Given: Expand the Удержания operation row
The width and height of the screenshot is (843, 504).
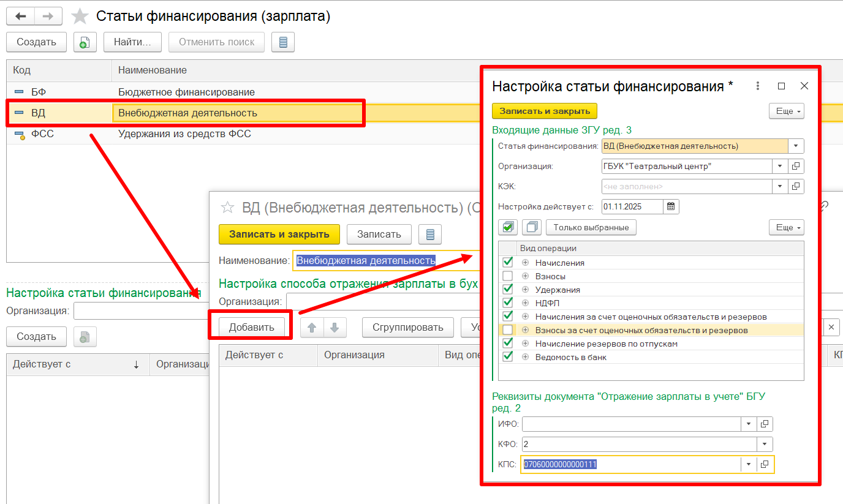Looking at the screenshot, I should [525, 290].
